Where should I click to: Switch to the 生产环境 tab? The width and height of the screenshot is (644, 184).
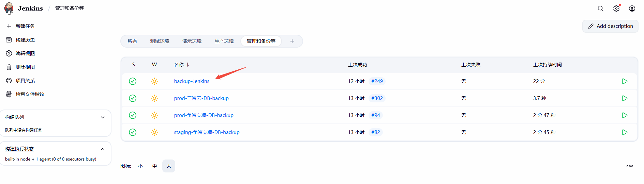point(224,41)
